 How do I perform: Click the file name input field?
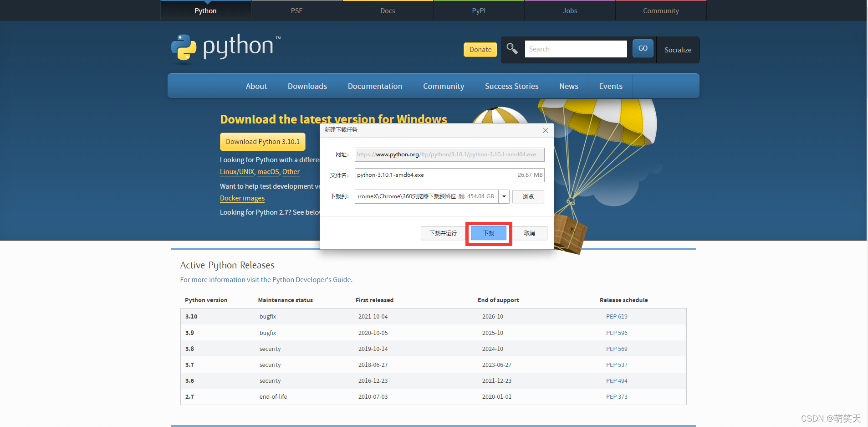coord(433,175)
